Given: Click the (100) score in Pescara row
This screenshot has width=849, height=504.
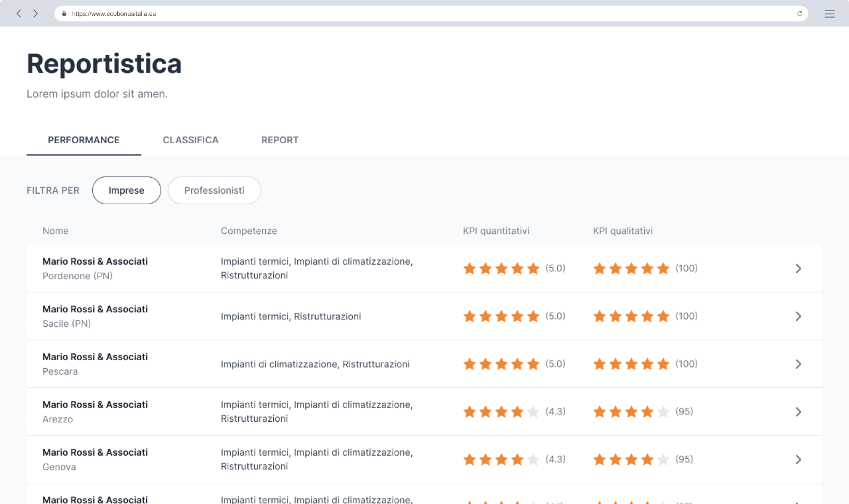Looking at the screenshot, I should click(x=687, y=364).
